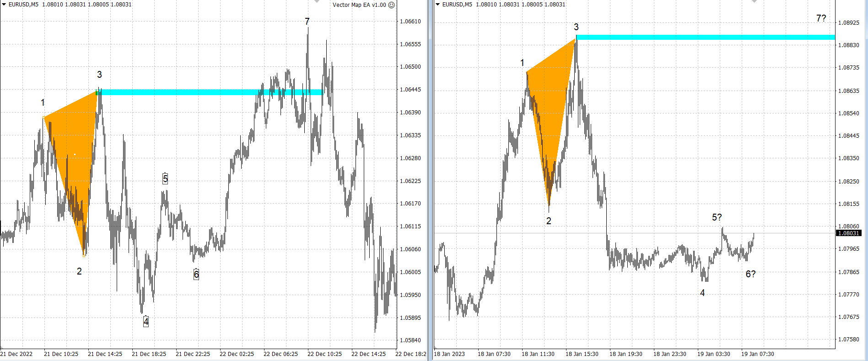
Task: Click the 1.08925 price level on right axis
Action: [849, 23]
